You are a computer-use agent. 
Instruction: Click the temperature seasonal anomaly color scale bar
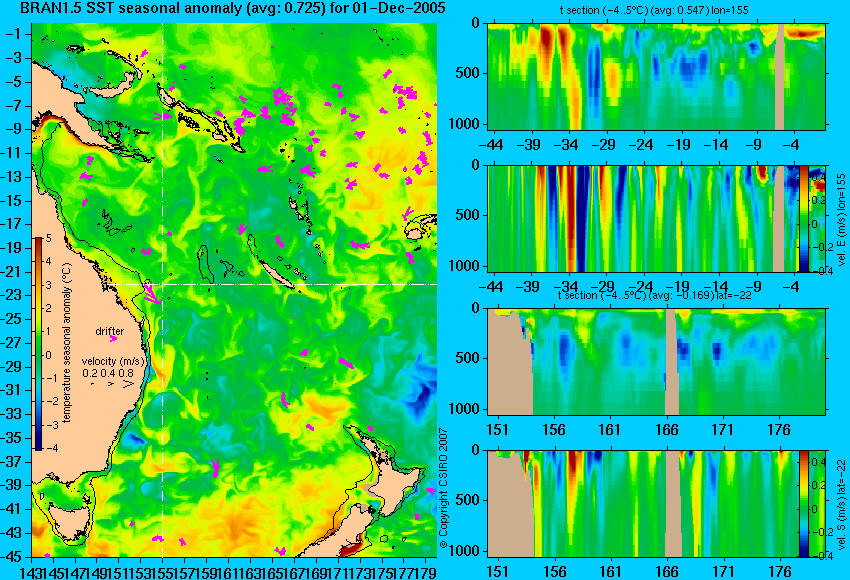pyautogui.click(x=39, y=344)
